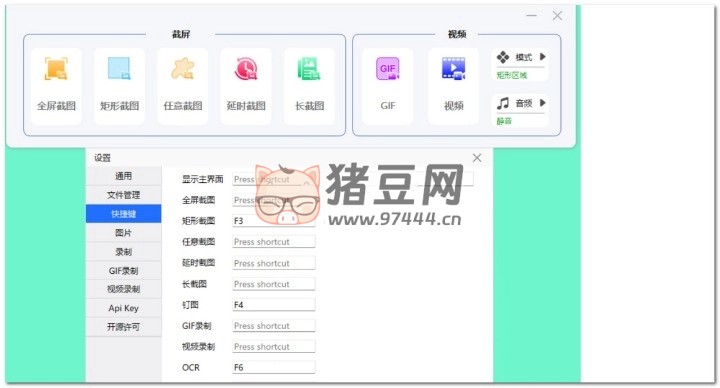This screenshot has width=720, height=388.
Task: Open the long screenshot tool (长截图)
Action: click(309, 86)
